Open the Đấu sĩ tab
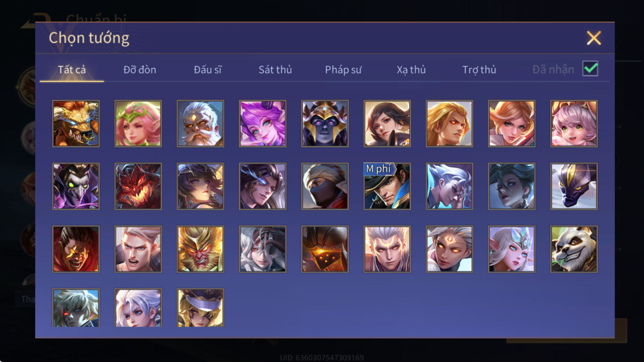644x362 pixels. click(x=208, y=70)
